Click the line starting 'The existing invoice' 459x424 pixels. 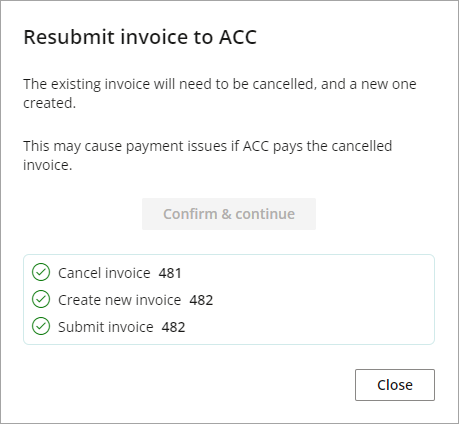tap(220, 84)
